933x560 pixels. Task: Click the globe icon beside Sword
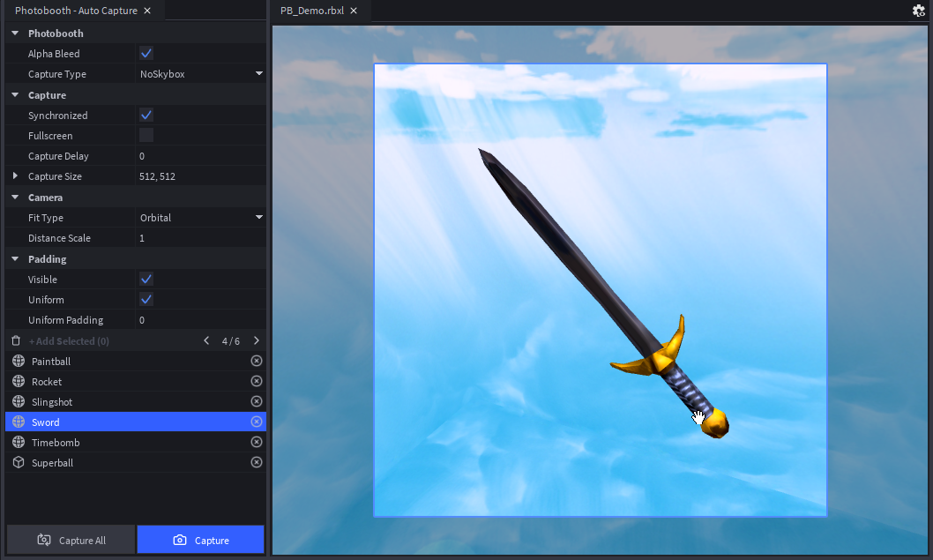(19, 422)
